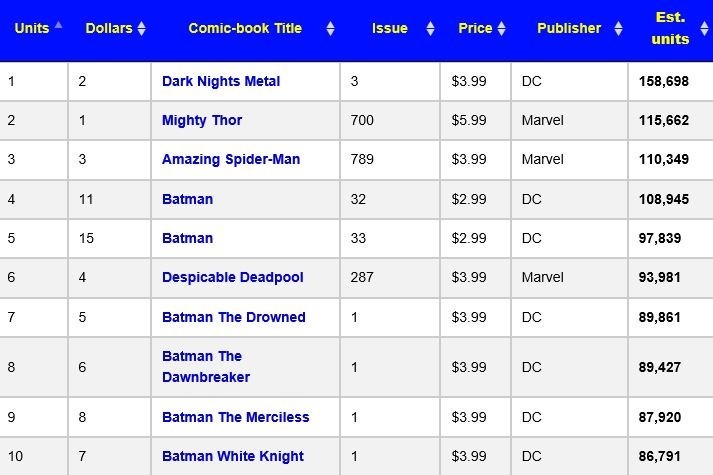This screenshot has height=475, width=713.
Task: Click sort arrows beside Comic-book Title
Action: tap(330, 29)
